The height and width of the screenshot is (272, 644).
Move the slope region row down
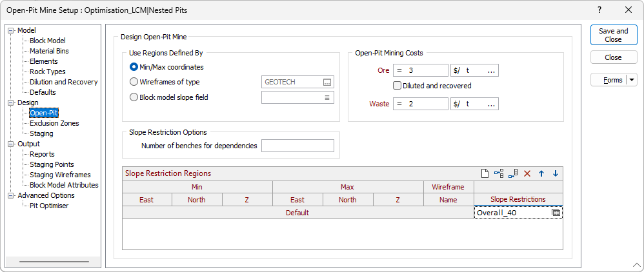(x=556, y=173)
